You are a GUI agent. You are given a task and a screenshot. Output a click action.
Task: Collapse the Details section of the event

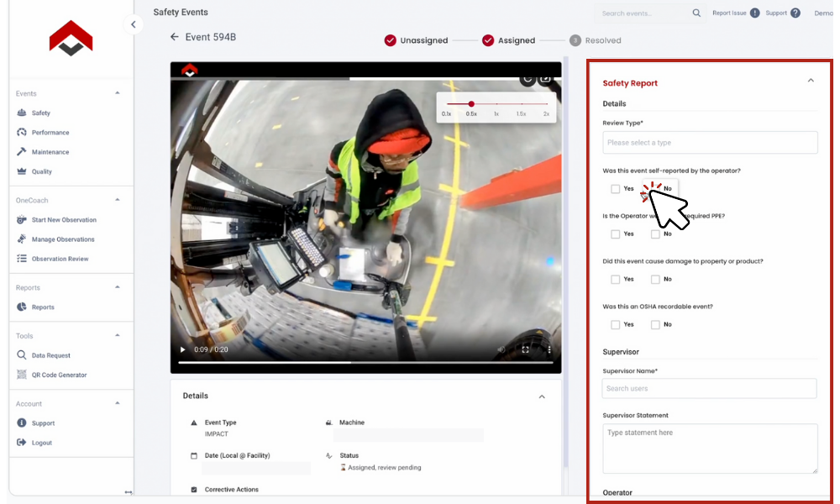543,396
